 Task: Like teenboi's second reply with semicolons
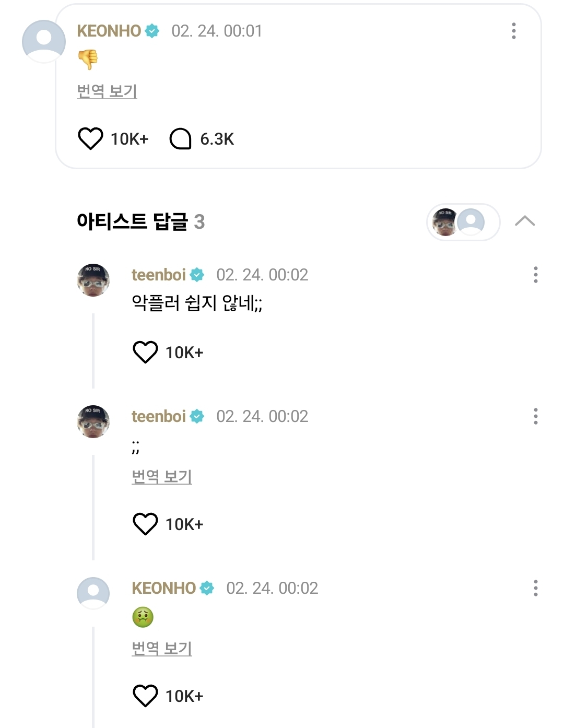145,524
